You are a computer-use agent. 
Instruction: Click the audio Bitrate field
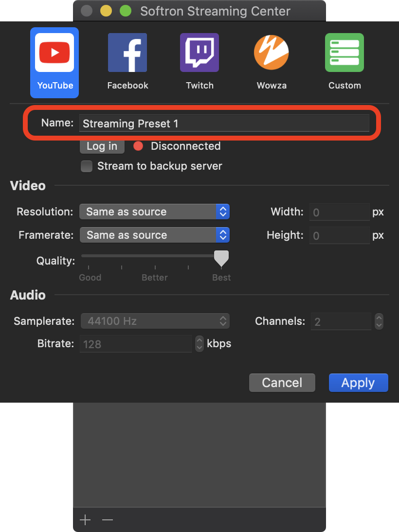[x=135, y=344]
